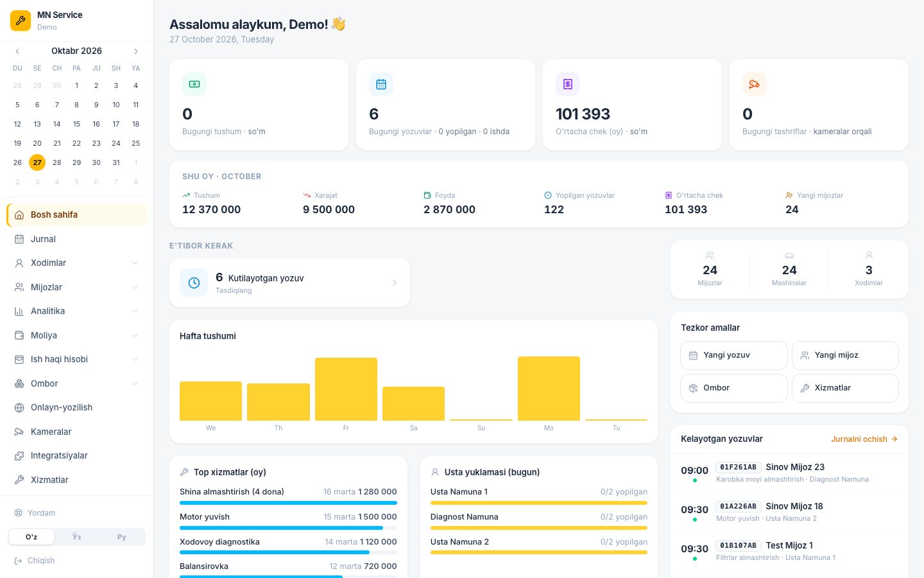The image size is (924, 578).
Task: Open the Kutilayotgan yozuv card arrow
Action: pos(394,283)
